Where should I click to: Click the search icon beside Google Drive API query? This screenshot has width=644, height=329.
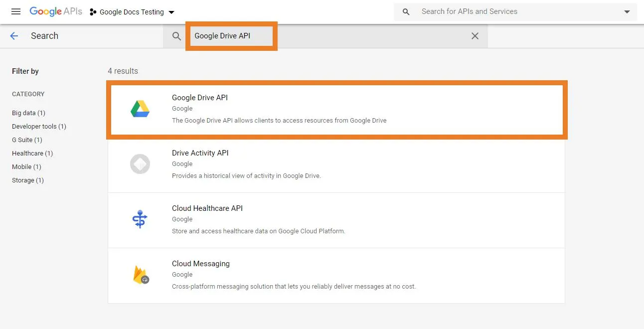pos(176,36)
